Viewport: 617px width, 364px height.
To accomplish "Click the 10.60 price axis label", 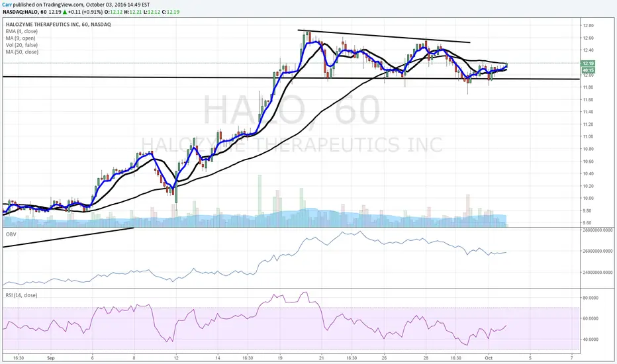I will click(589, 161).
